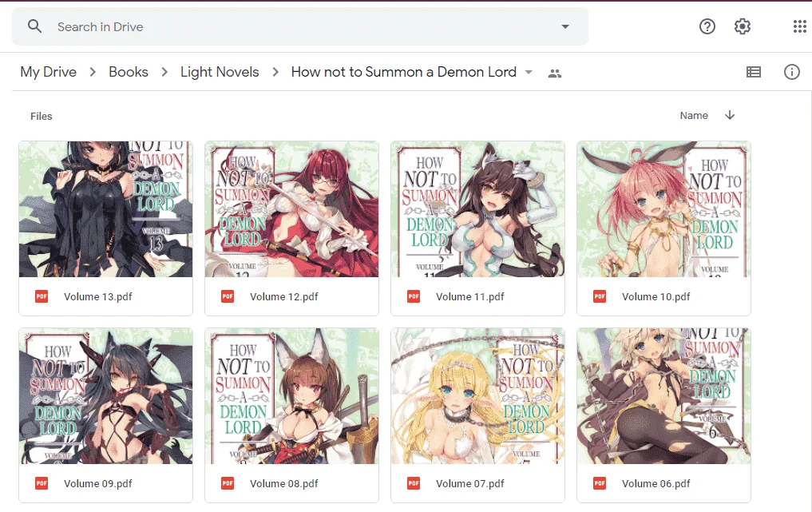812x512 pixels.
Task: Click the PDF icon of Volume 07.pdf
Action: [414, 483]
